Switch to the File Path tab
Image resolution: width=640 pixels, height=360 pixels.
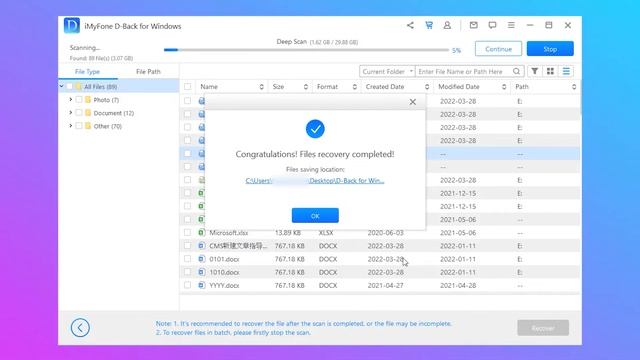click(x=148, y=71)
